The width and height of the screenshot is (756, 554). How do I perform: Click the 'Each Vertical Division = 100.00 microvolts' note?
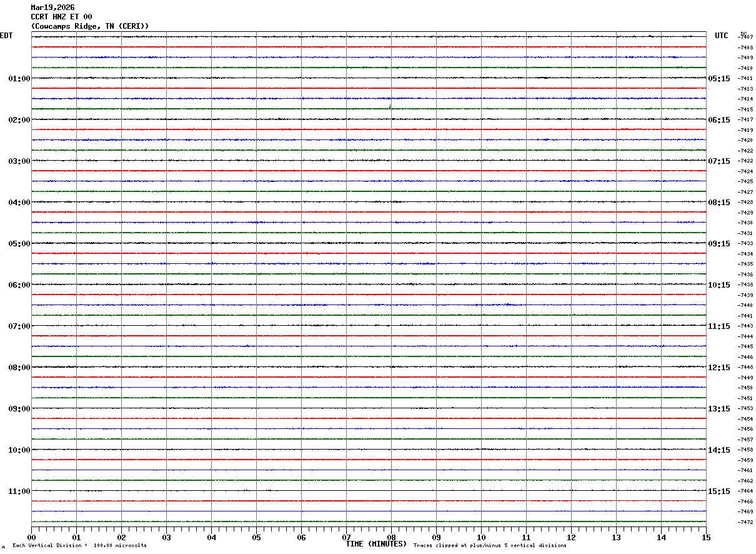point(79,546)
